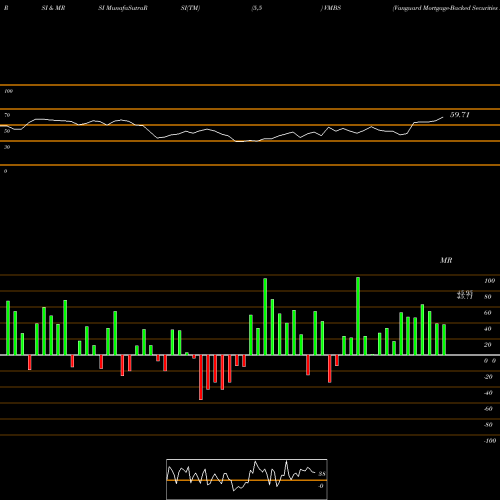Click the lowest dip of the RSI line
Image resolution: width=500 pixels, height=500 pixels.
[239, 141]
